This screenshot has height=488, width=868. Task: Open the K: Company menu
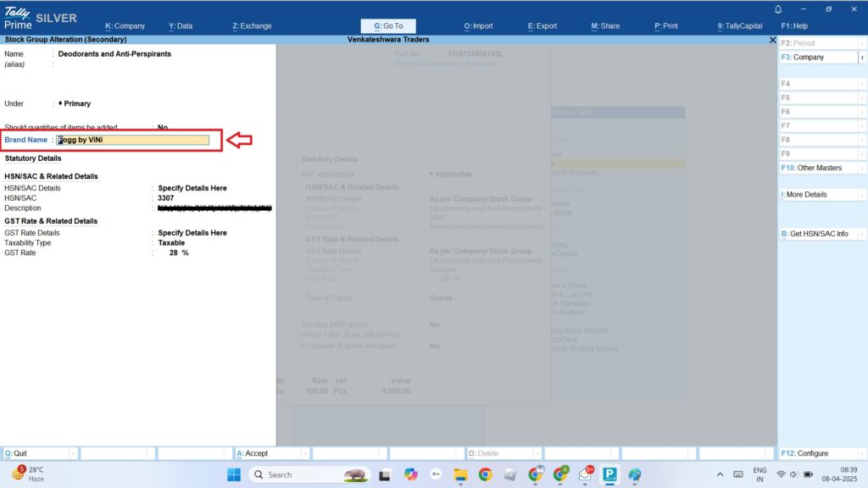(125, 25)
